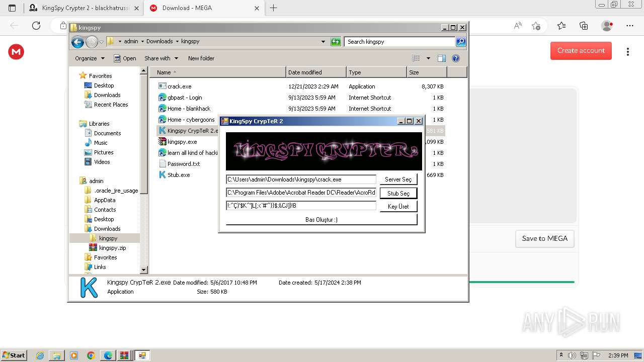This screenshot has width=644, height=362.
Task: Open Windows Media Player taskbar icon
Action: 74,355
